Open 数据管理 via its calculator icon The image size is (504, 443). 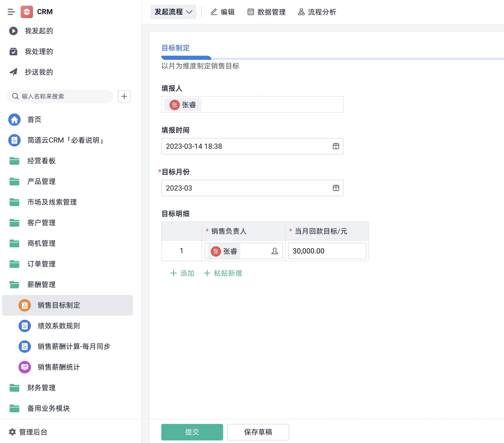(x=251, y=12)
